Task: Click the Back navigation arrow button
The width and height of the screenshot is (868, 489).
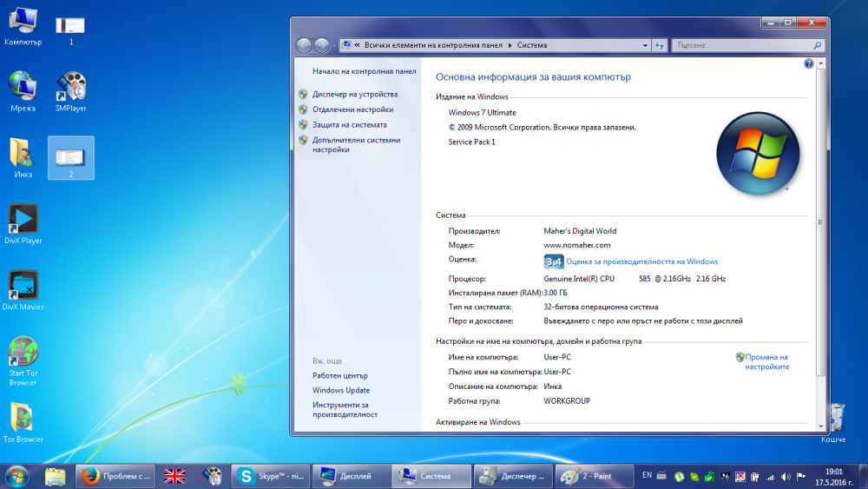Action: [x=304, y=45]
